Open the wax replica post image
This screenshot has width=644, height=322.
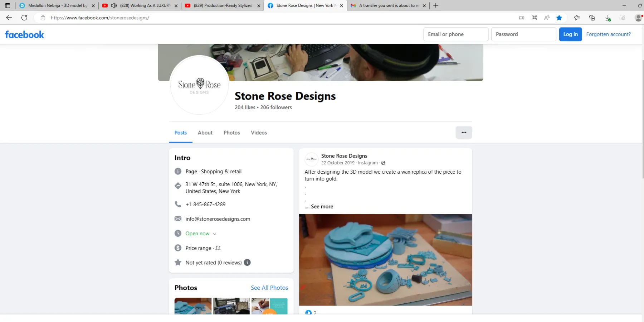[x=386, y=260]
